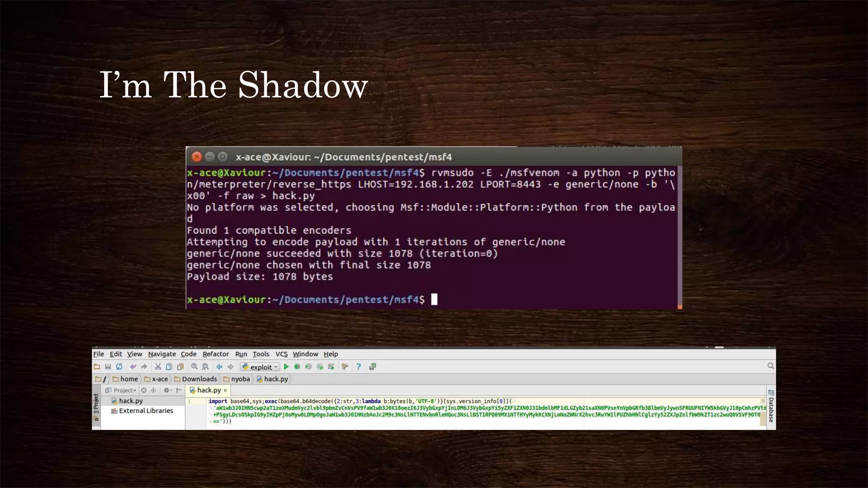Open the File menu
868x488 pixels.
98,354
